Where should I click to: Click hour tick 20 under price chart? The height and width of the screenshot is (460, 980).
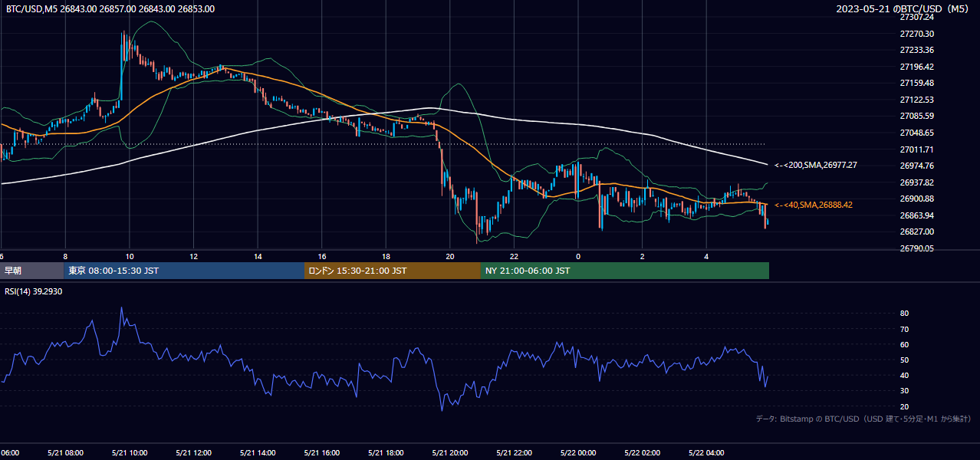pyautogui.click(x=449, y=256)
